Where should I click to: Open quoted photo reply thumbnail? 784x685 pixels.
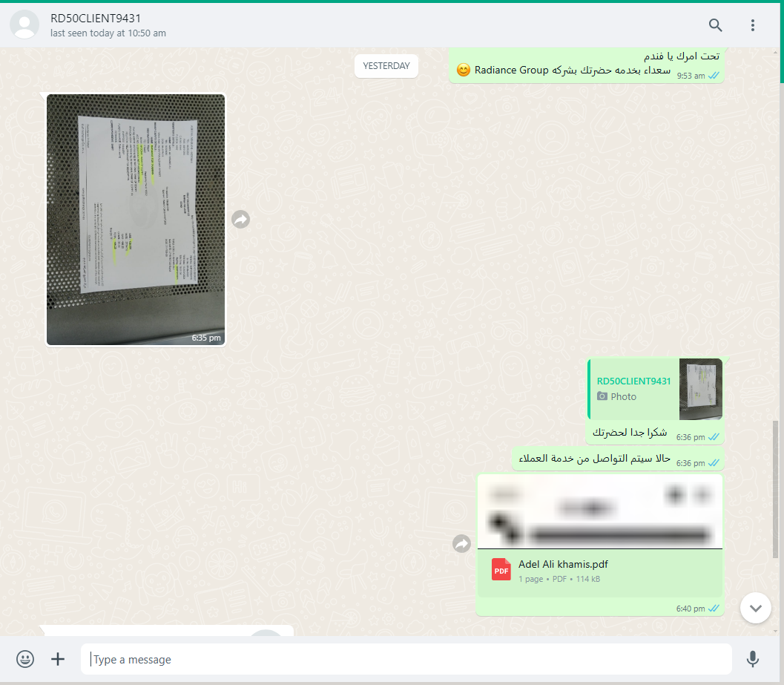[x=700, y=389]
